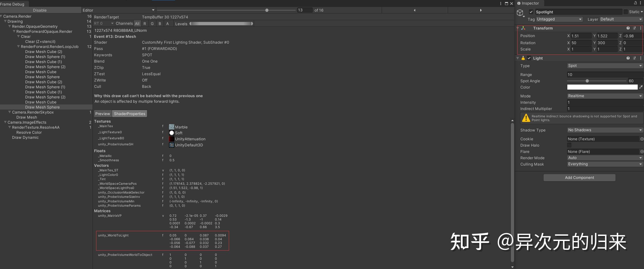Open the Tag Untagged dropdown
The width and height of the screenshot is (644, 269).
[x=559, y=19]
